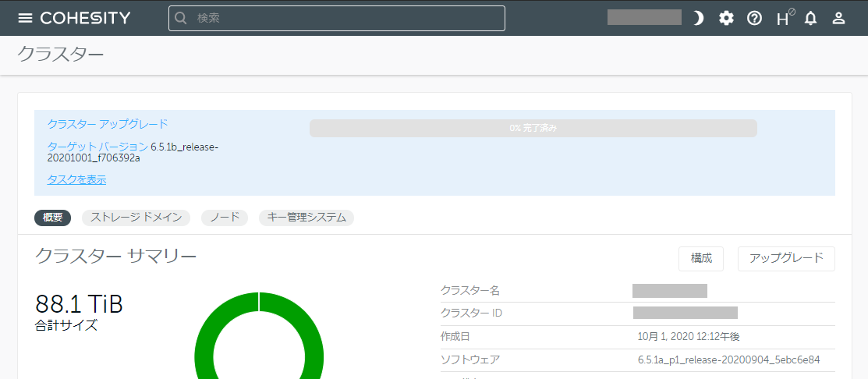Click the ターゲット バージョン label
This screenshot has height=379, width=868.
pos(98,147)
